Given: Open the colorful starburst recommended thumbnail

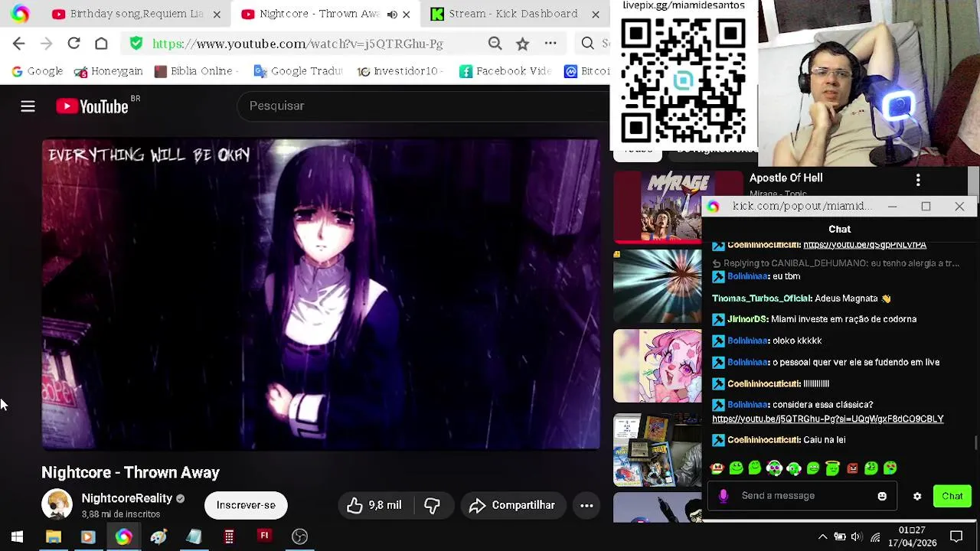Looking at the screenshot, I should click(657, 286).
